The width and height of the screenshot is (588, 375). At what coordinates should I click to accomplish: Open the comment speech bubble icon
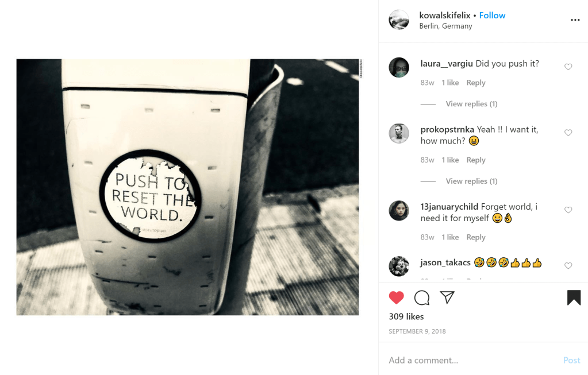(422, 297)
